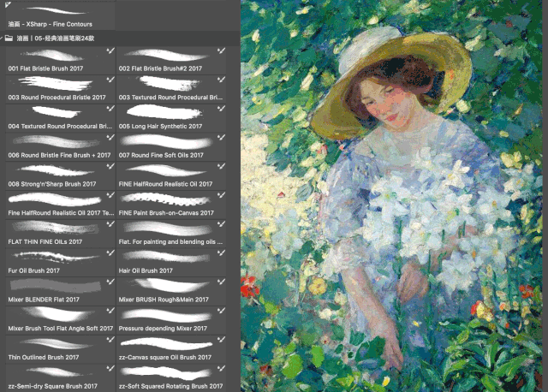The width and height of the screenshot is (548, 392).
Task: Choose the FLAT THIN FINE OILs 2017 brush stroke
Action: tap(60, 233)
